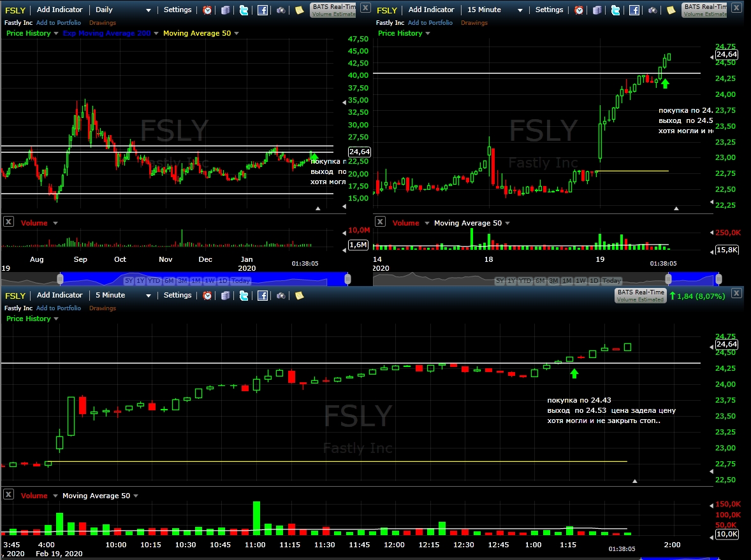Image resolution: width=751 pixels, height=560 pixels.
Task: Open Drawings in Daily chart
Action: (x=103, y=22)
